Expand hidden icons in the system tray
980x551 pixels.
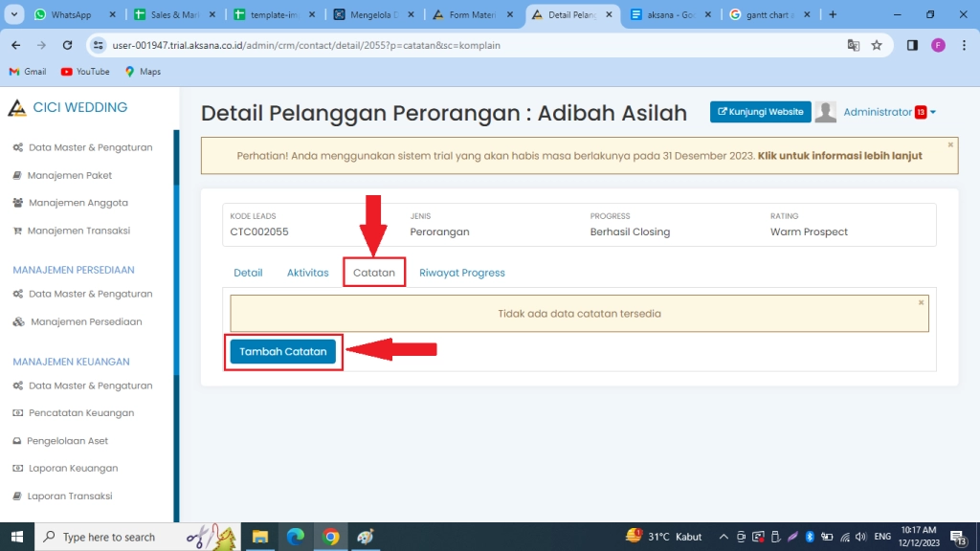tap(724, 536)
